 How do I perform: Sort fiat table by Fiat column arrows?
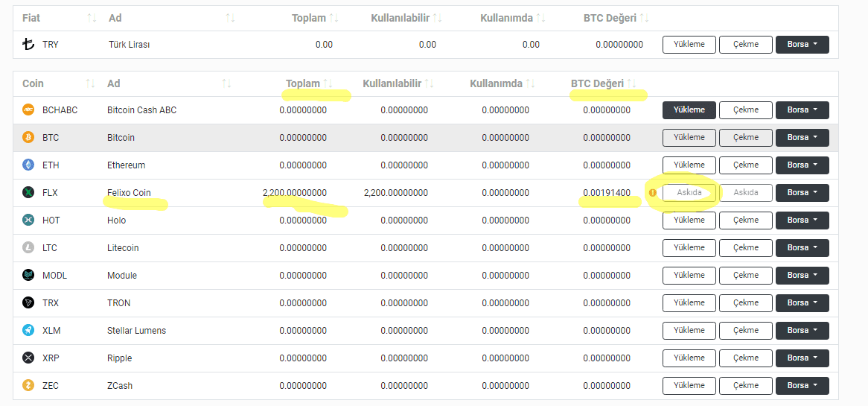click(92, 19)
